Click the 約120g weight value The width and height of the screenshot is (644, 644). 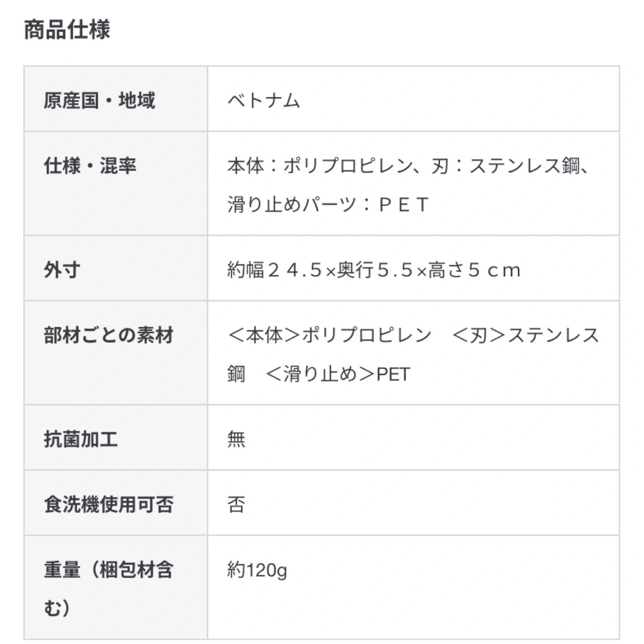click(257, 570)
